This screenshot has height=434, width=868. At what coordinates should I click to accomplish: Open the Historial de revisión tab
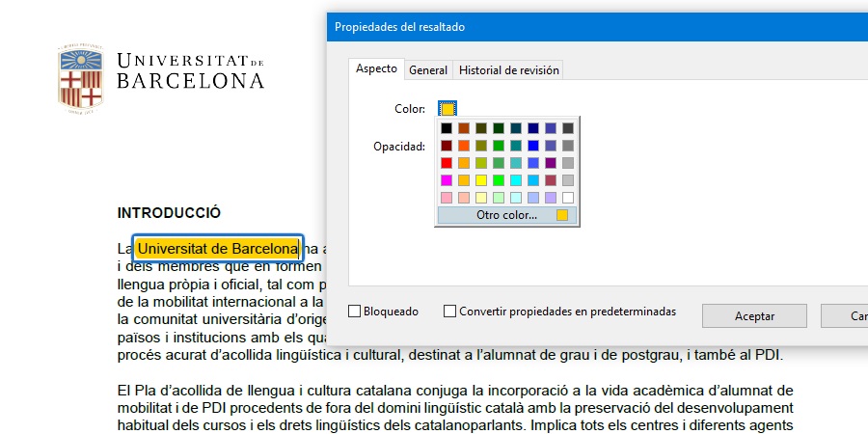[507, 69]
